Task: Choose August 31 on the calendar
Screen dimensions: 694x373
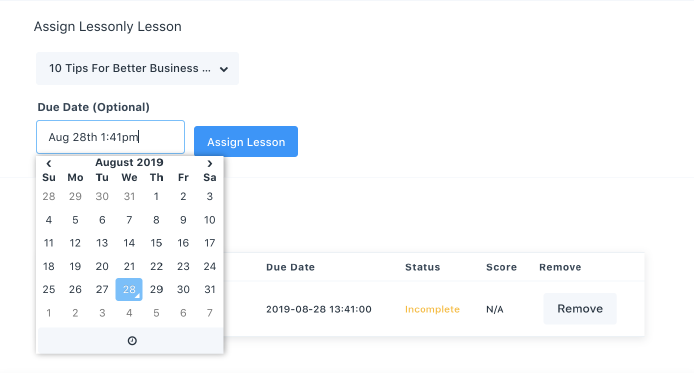Action: 210,289
